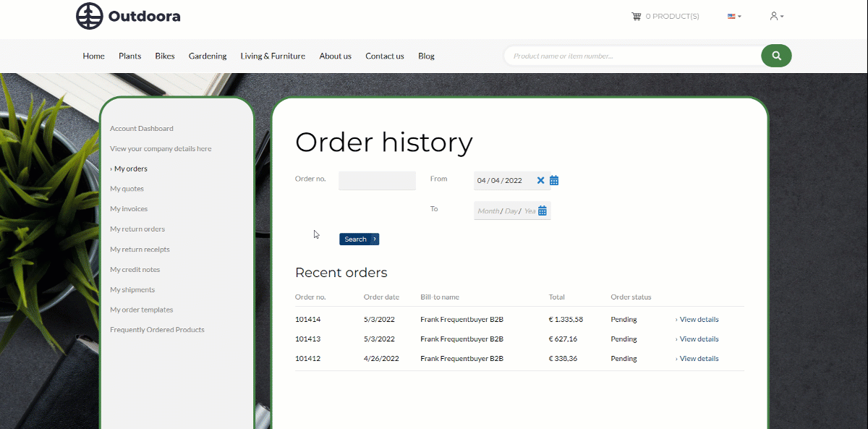Select My return orders from sidebar
This screenshot has width=868, height=429.
[137, 229]
